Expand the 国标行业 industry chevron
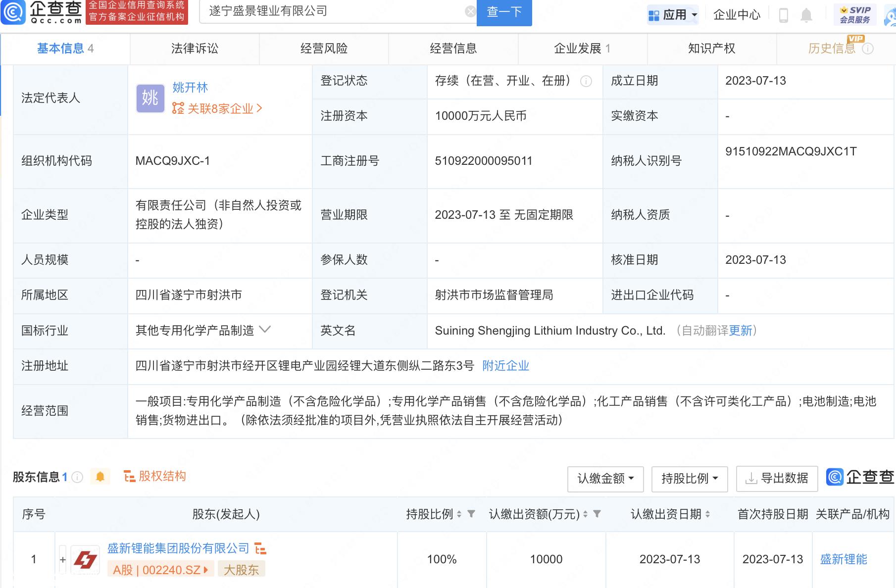Image resolution: width=896 pixels, height=588 pixels. click(x=265, y=330)
